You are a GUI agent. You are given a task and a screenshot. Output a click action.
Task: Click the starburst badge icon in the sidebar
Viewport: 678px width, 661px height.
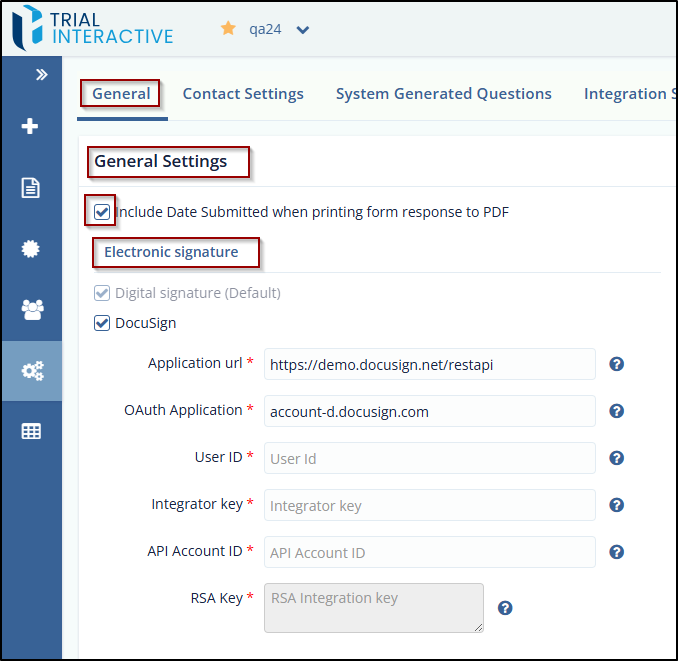(x=31, y=249)
